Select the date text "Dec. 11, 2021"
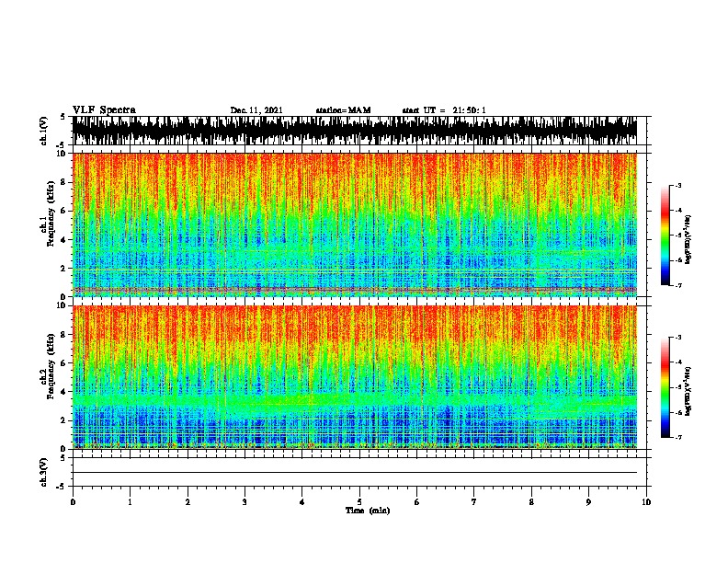Viewport: 728px width, 563px height. 256,110
